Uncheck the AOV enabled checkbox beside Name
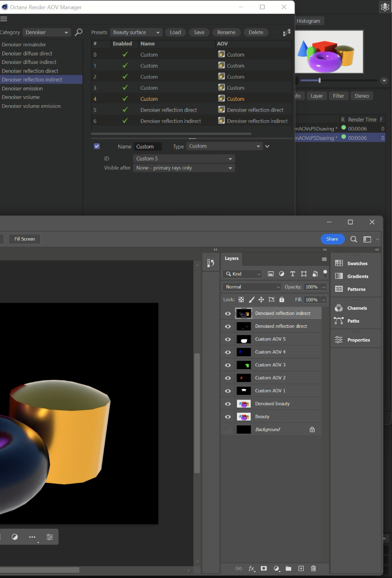The image size is (392, 578). (97, 146)
